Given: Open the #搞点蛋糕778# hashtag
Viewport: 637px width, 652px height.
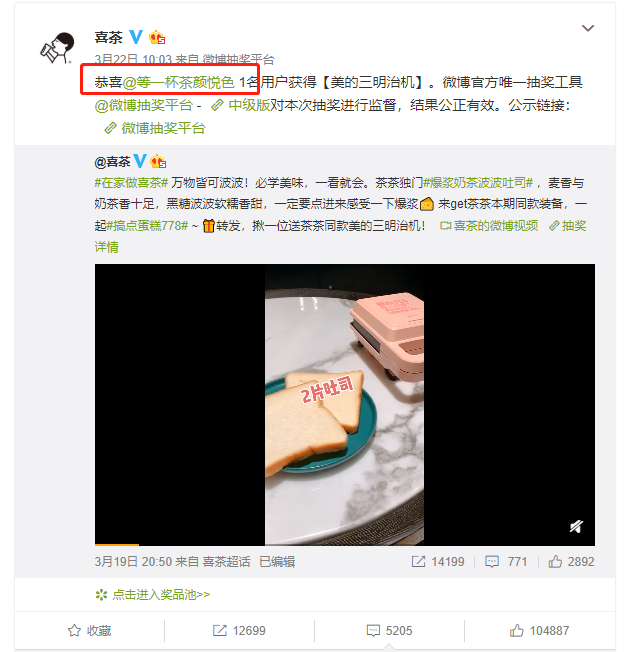Looking at the screenshot, I should (x=148, y=226).
